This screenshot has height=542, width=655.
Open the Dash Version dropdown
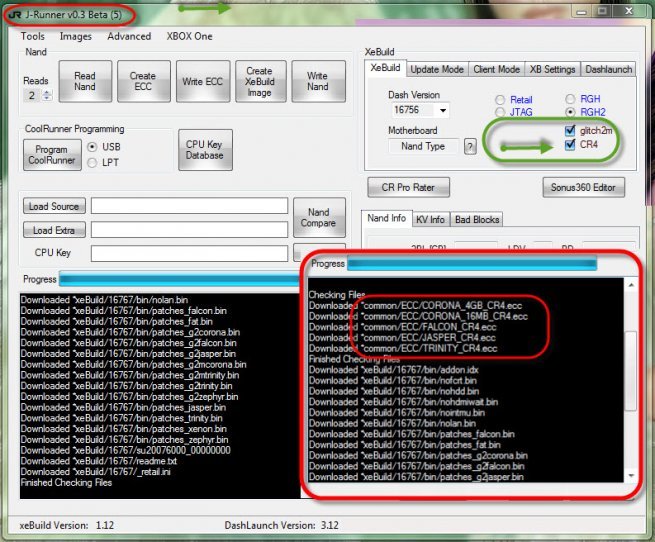click(443, 110)
